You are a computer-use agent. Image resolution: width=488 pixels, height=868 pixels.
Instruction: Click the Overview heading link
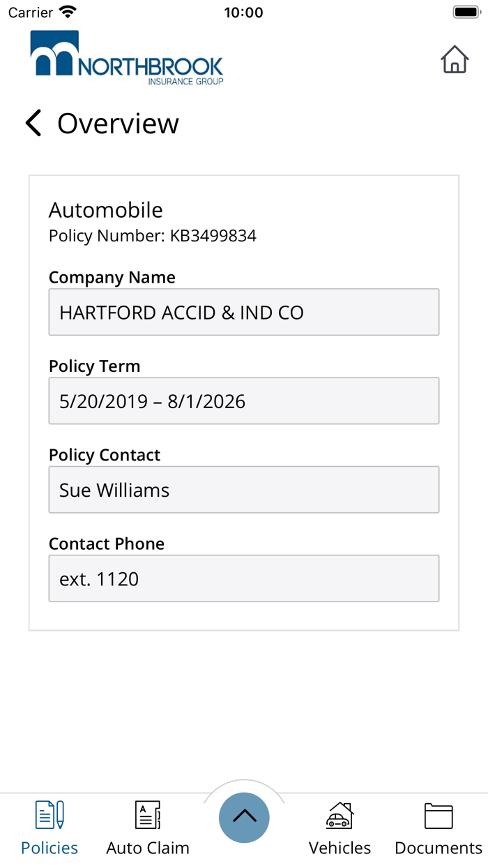pos(119,123)
